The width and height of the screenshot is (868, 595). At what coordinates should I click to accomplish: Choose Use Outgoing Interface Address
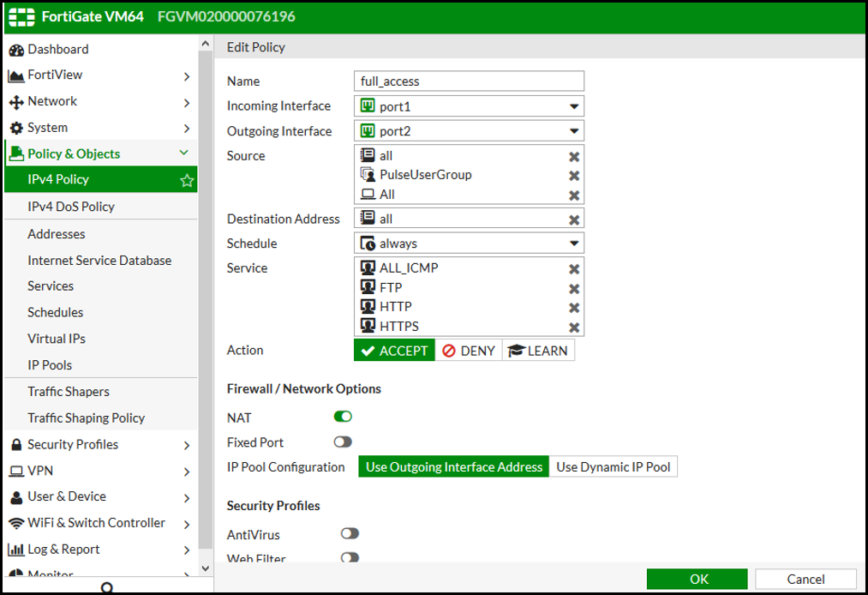coord(454,467)
